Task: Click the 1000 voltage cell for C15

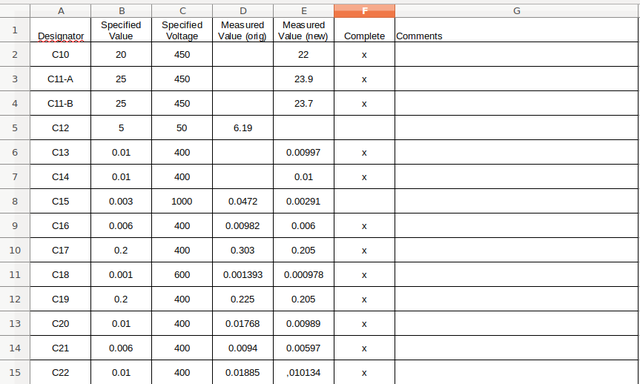Action: 182,201
